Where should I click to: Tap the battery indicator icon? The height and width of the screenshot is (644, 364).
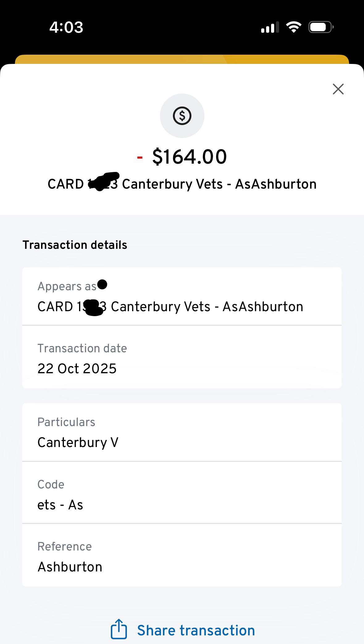(321, 27)
